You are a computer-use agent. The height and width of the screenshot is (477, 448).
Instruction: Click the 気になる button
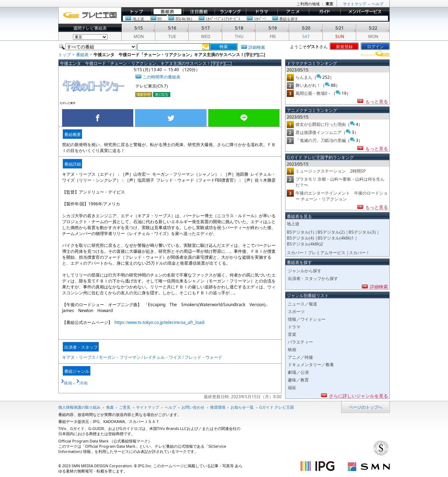[x=162, y=94]
